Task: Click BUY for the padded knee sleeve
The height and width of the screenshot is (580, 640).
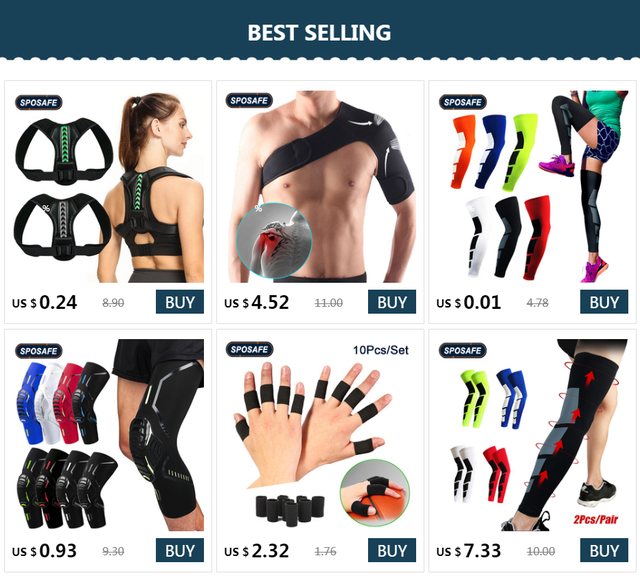Action: [x=180, y=550]
